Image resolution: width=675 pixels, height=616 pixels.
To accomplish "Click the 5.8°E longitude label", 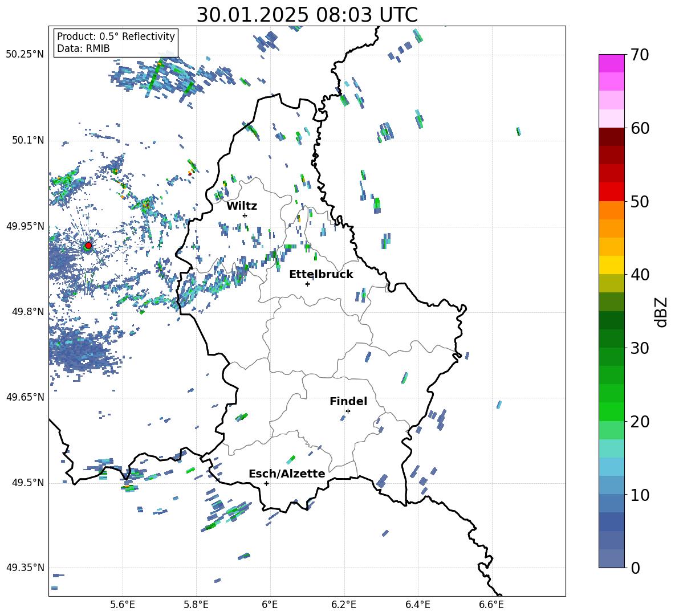I will tap(196, 605).
